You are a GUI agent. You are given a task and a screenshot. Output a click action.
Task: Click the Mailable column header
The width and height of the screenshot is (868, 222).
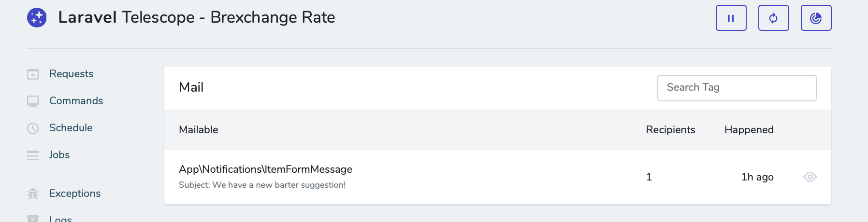[x=199, y=130]
